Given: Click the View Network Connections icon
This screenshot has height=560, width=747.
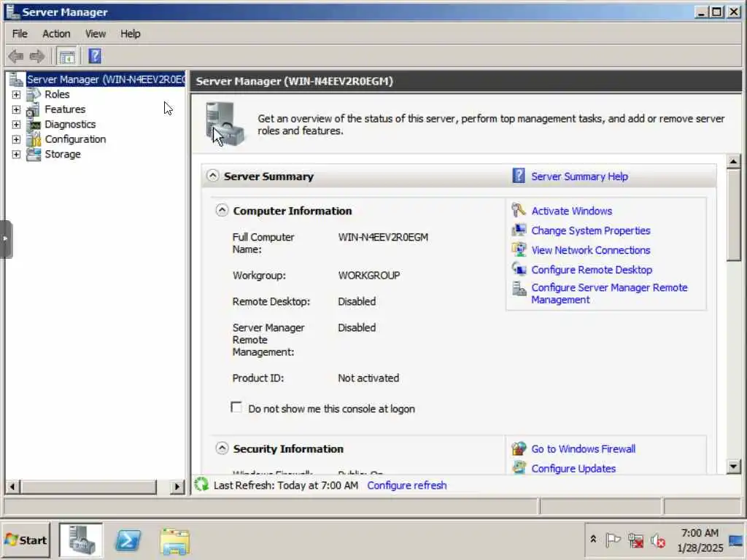Looking at the screenshot, I should click(519, 250).
